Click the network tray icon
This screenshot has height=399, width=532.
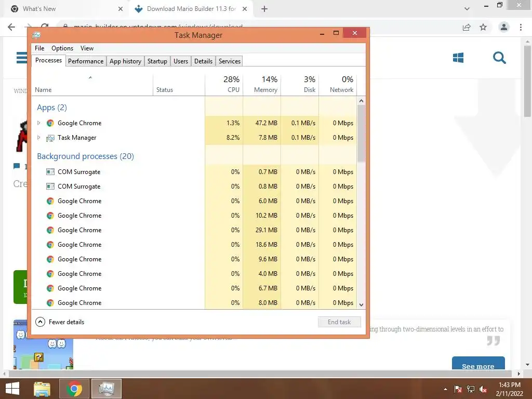[x=471, y=389]
